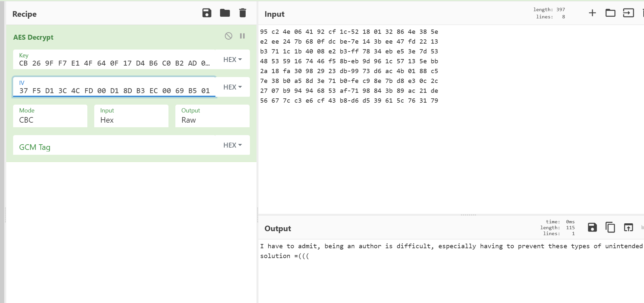Add a new input tab
This screenshot has height=303, width=644.
tap(592, 13)
